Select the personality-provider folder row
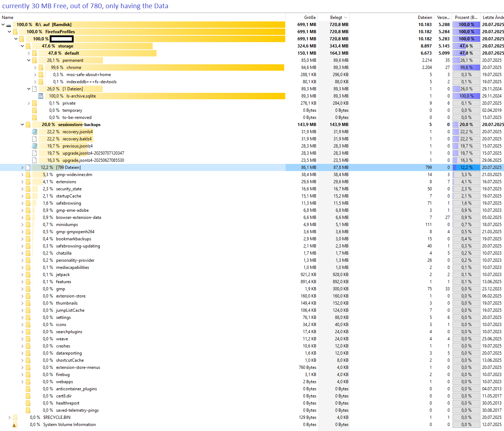Viewport: 504px width, 431px height. pyautogui.click(x=252, y=260)
